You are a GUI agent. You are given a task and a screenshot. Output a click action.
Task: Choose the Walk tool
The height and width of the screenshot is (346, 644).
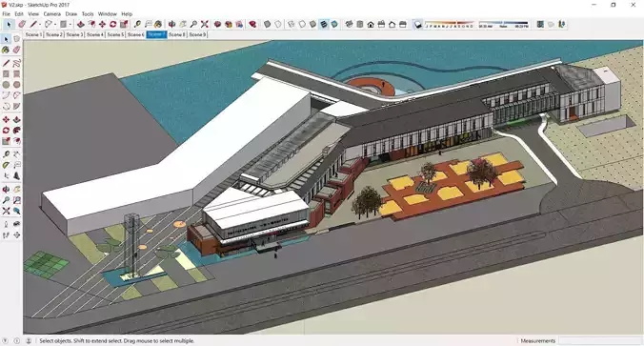[6, 235]
